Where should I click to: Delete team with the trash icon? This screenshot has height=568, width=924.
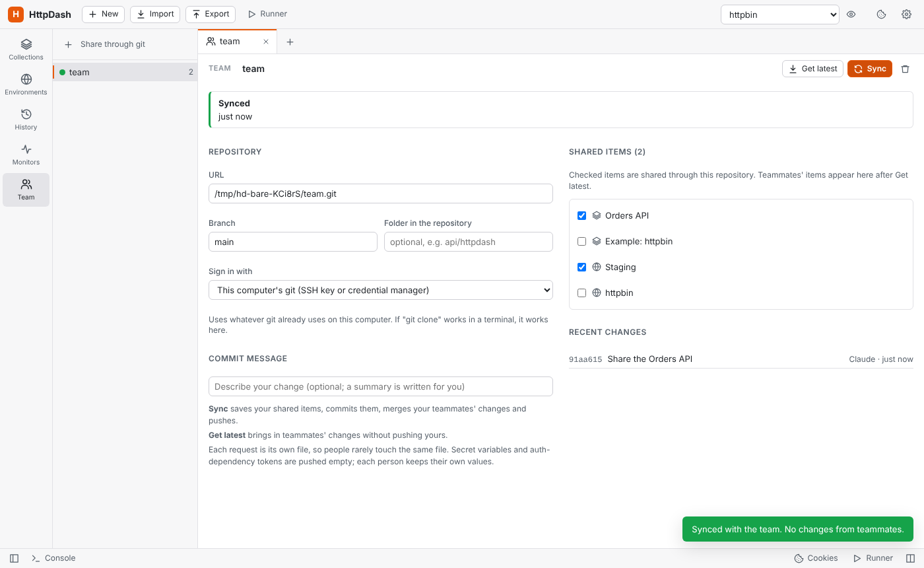(905, 69)
